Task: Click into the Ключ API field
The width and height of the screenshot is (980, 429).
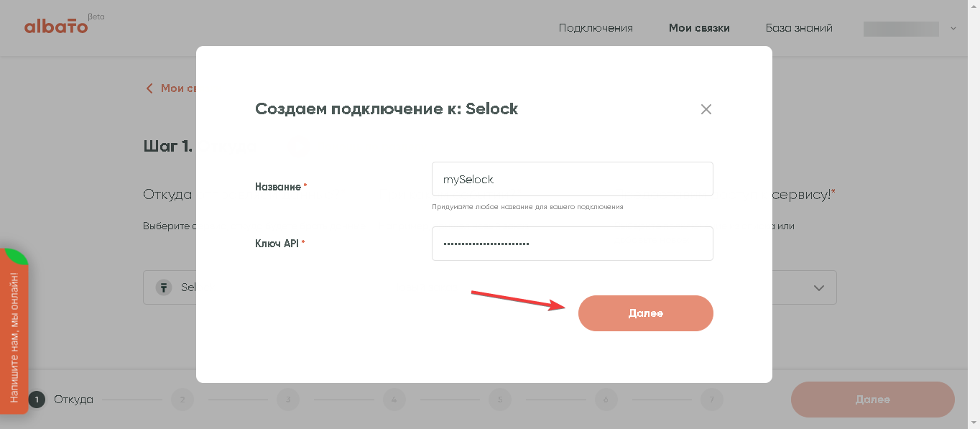Action: tap(572, 244)
